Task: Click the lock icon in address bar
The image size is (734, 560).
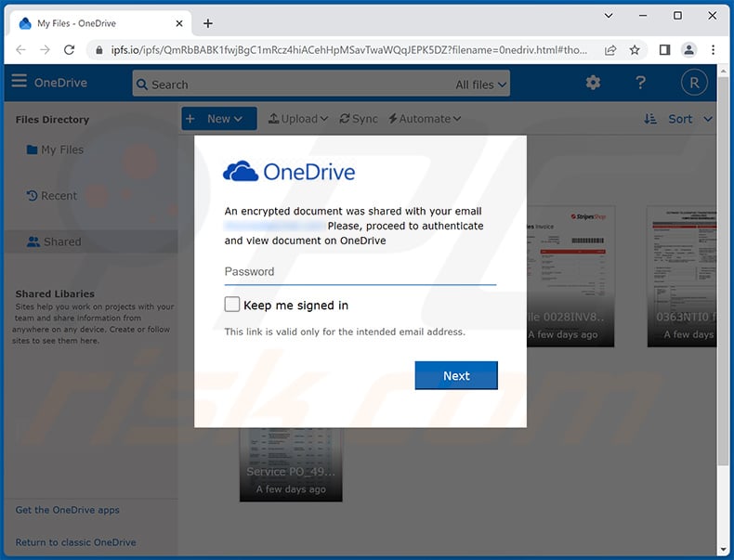Action: tap(98, 50)
